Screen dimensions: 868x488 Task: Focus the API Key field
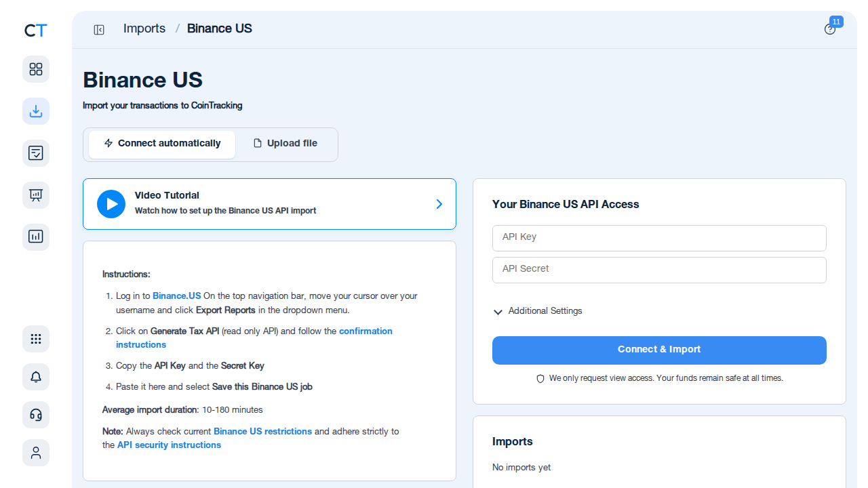click(659, 238)
